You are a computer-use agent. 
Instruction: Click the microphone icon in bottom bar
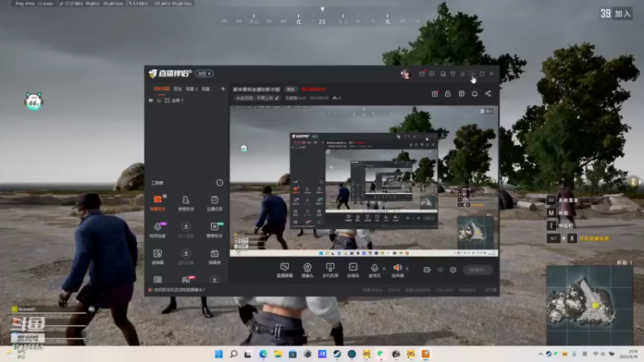(374, 268)
